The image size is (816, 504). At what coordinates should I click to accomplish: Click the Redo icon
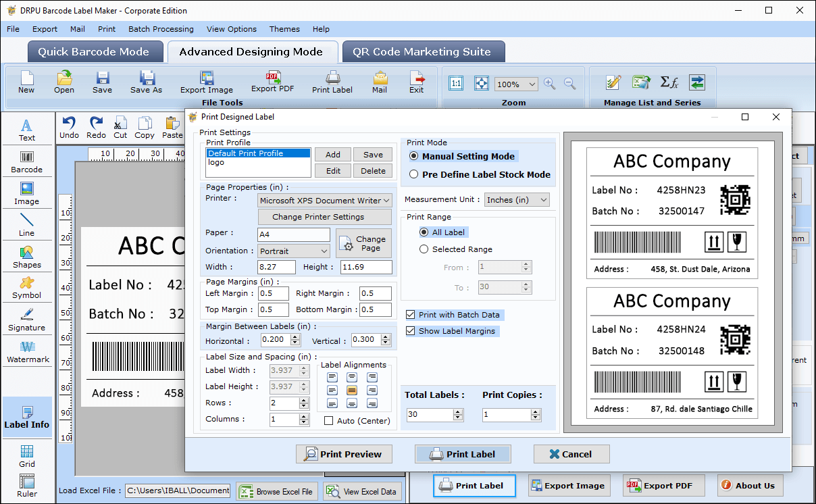96,126
